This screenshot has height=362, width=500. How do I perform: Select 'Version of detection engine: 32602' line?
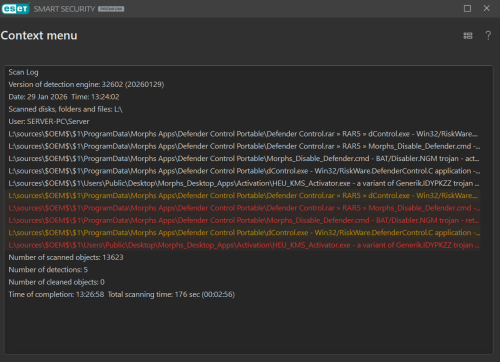click(86, 85)
